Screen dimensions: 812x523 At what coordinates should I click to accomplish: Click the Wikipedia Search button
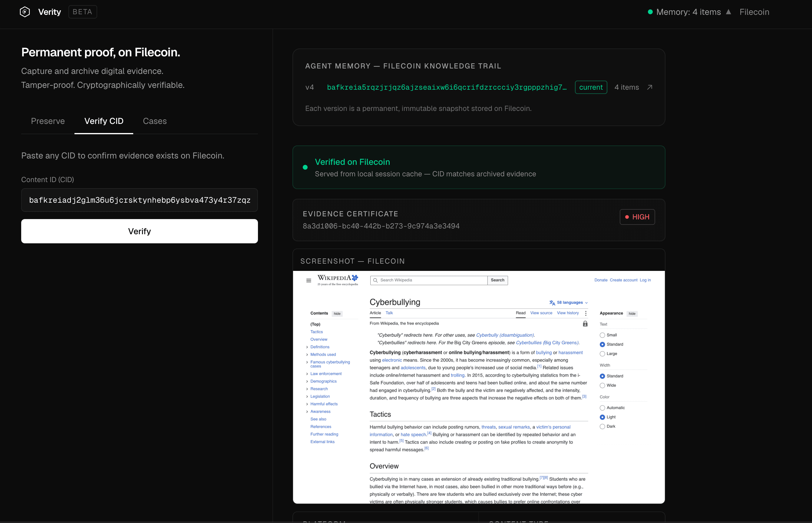497,280
